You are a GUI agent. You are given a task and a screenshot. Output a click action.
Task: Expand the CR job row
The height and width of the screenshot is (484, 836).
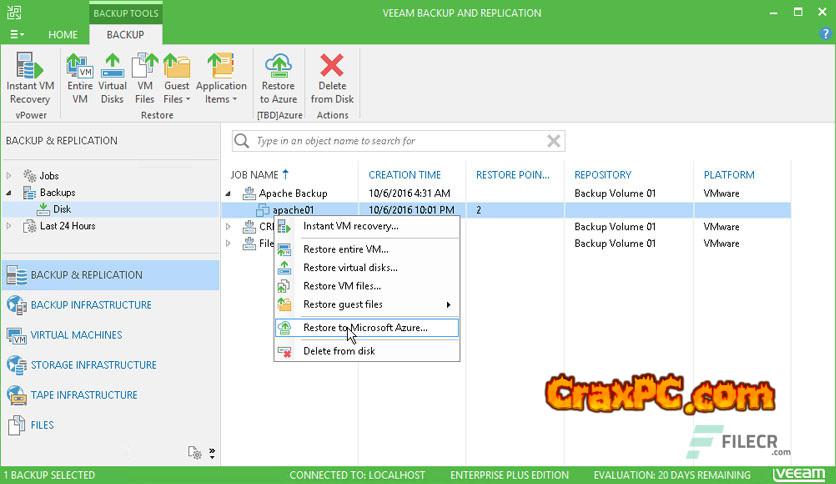228,227
